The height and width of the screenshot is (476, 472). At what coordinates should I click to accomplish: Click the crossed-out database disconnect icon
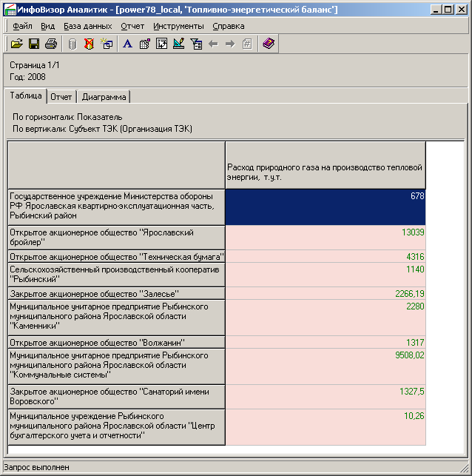(x=90, y=44)
